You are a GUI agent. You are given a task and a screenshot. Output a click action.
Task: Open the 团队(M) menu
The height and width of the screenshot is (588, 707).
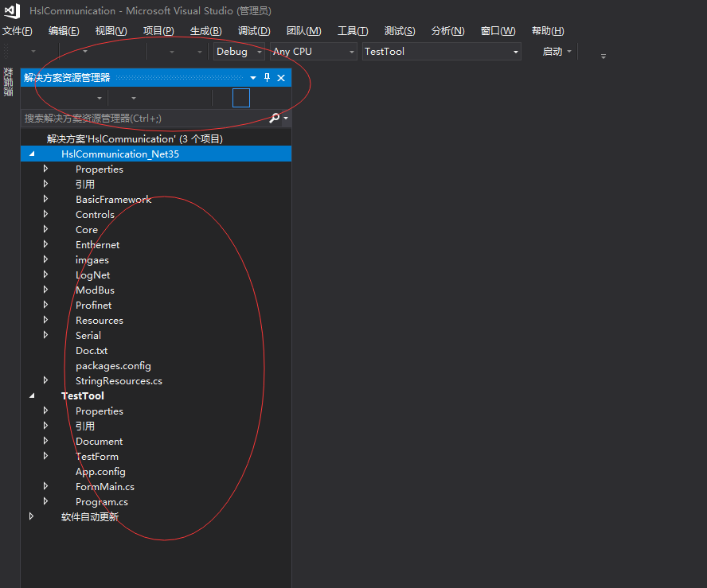304,31
